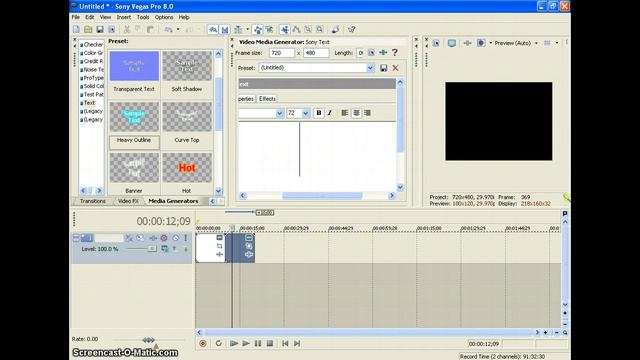
Task: Click the red Delete Preset X icon
Action: (x=396, y=68)
